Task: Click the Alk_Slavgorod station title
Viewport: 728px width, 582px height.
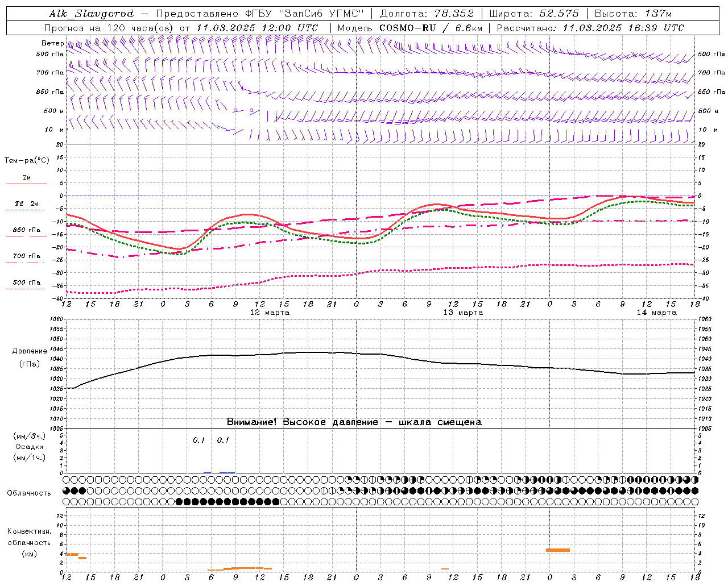Action: [92, 14]
